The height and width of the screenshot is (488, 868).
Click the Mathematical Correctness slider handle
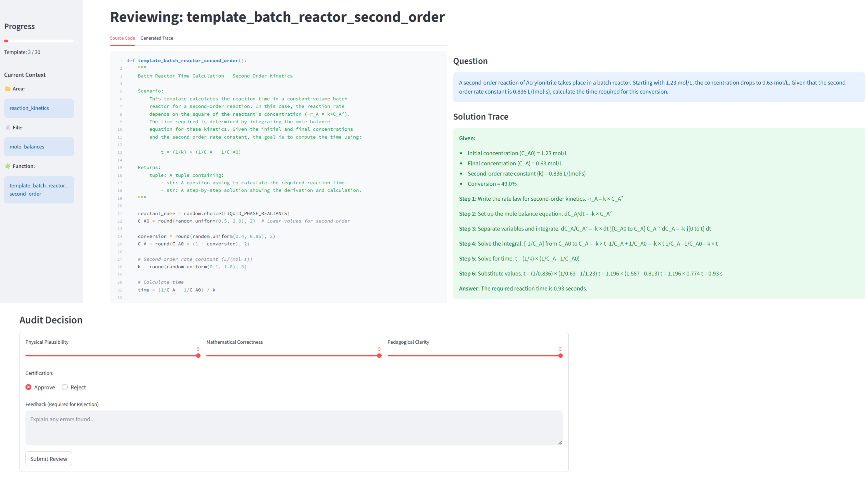[x=379, y=356]
